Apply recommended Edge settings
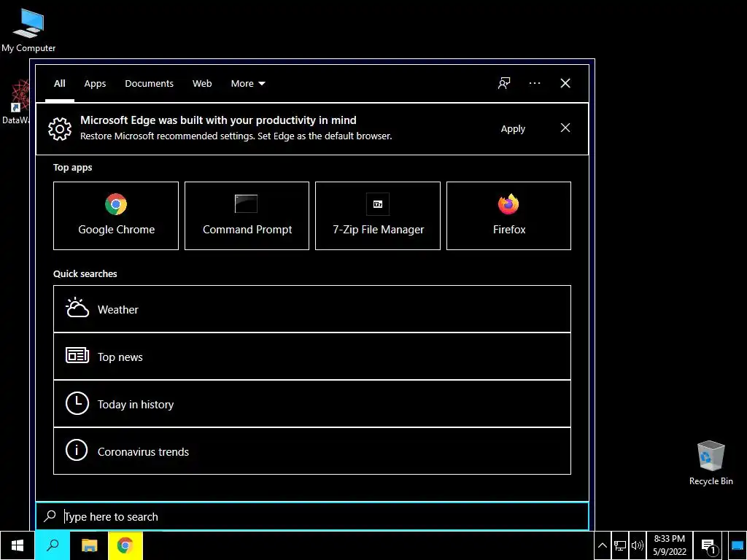Image resolution: width=747 pixels, height=560 pixels. [x=513, y=128]
